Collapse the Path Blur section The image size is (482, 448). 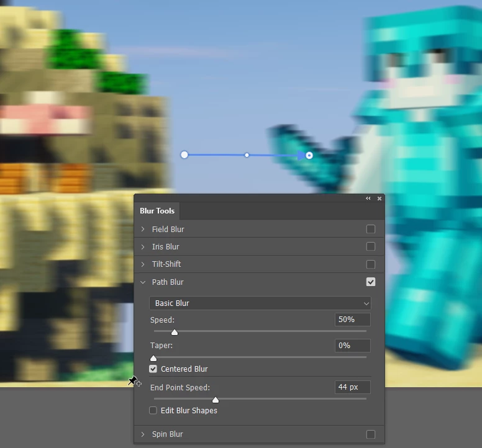143,282
